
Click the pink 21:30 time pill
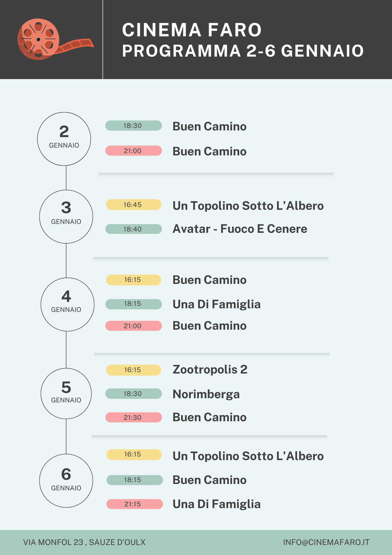tap(133, 417)
